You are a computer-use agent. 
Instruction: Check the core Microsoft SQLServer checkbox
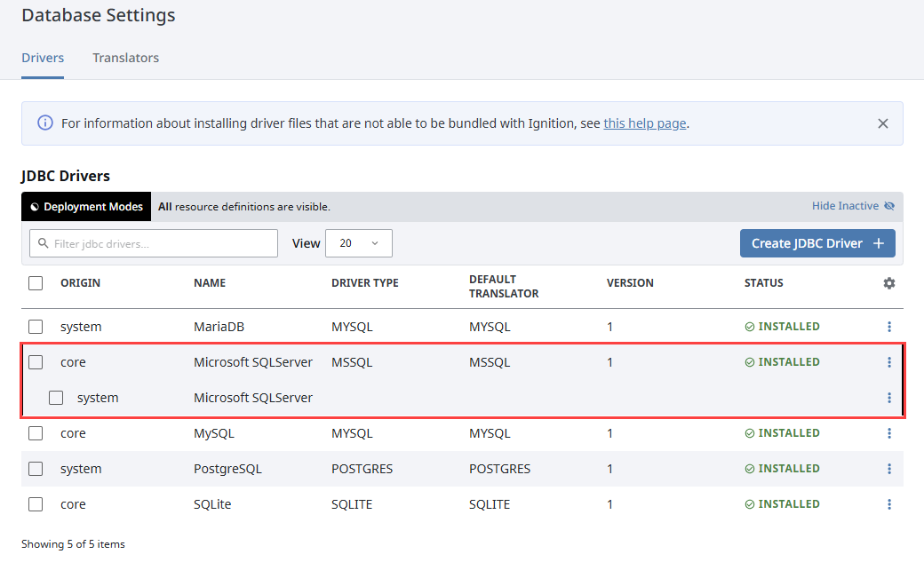pos(36,362)
